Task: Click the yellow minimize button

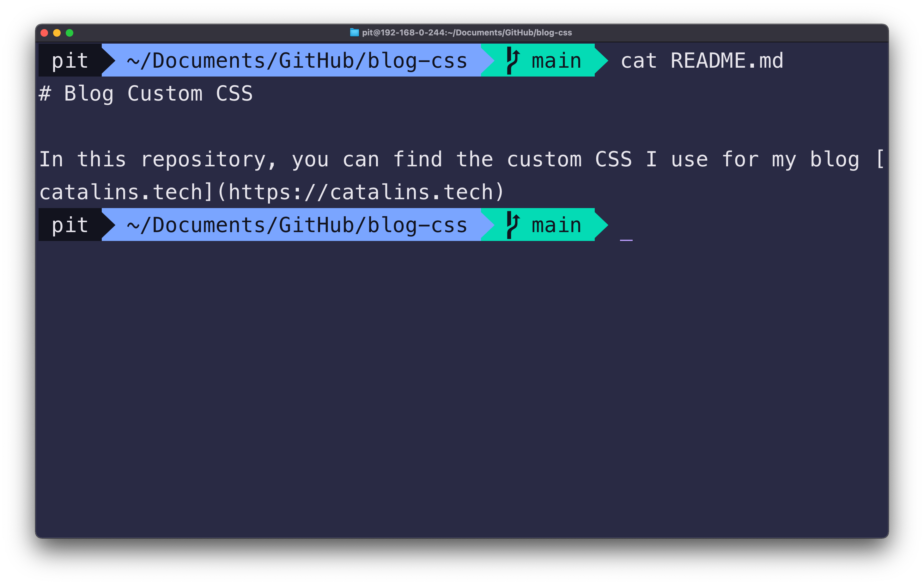Action: (56, 33)
